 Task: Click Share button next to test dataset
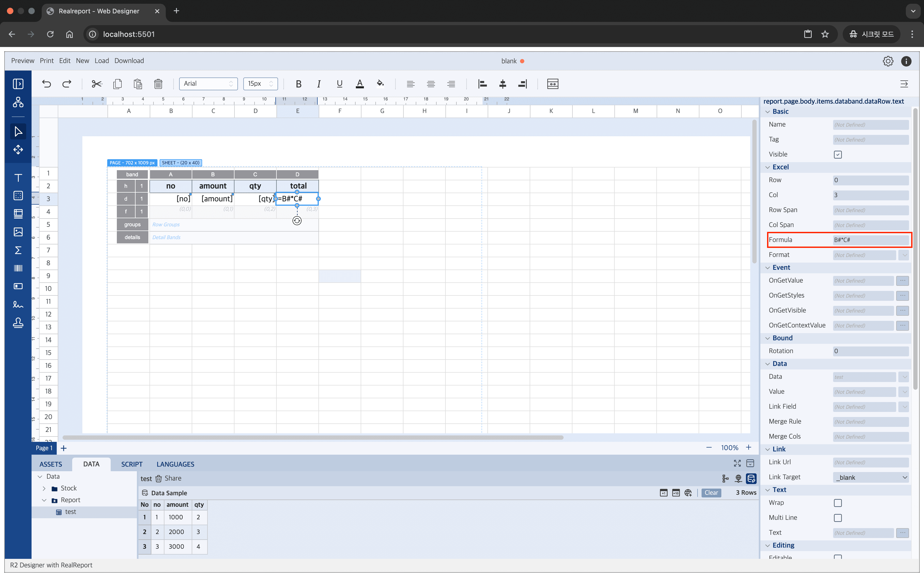[x=172, y=478]
